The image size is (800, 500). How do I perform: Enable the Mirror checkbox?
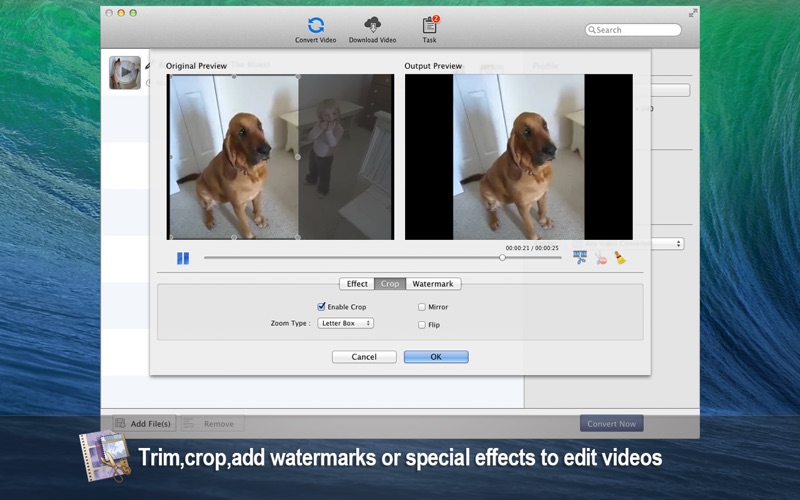tap(422, 307)
